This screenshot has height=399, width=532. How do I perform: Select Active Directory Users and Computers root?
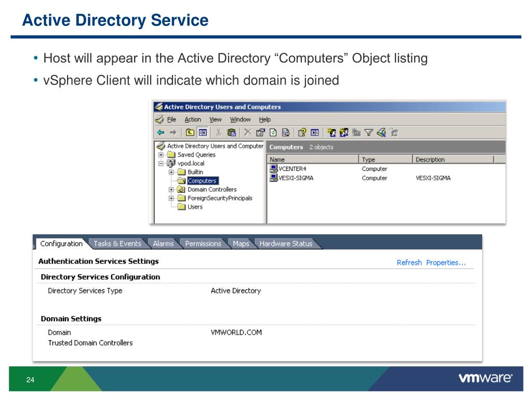coord(215,146)
